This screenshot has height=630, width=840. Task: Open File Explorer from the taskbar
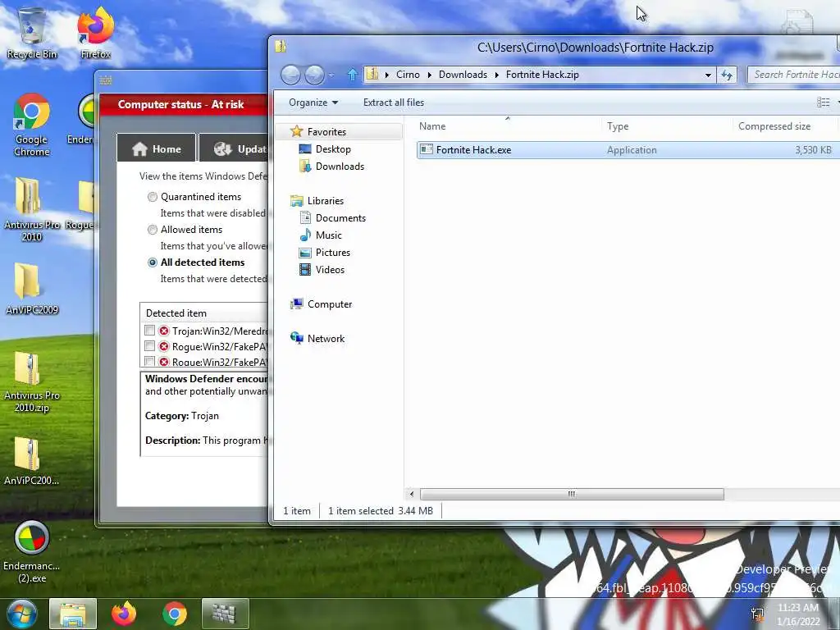click(x=73, y=614)
